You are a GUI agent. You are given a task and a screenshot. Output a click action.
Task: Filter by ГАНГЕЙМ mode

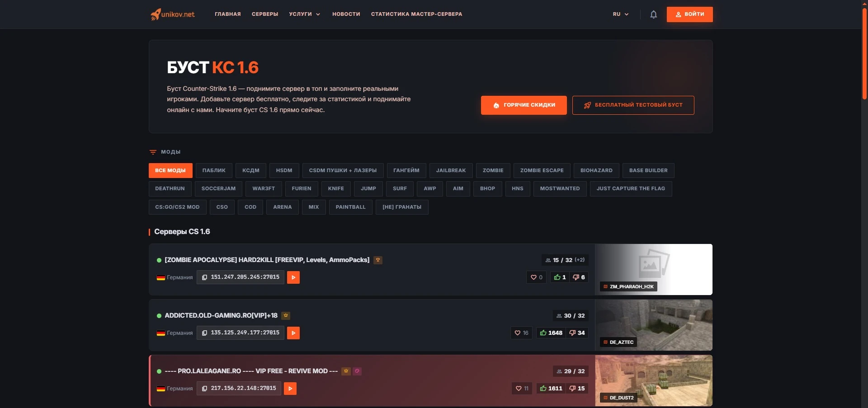pyautogui.click(x=406, y=171)
